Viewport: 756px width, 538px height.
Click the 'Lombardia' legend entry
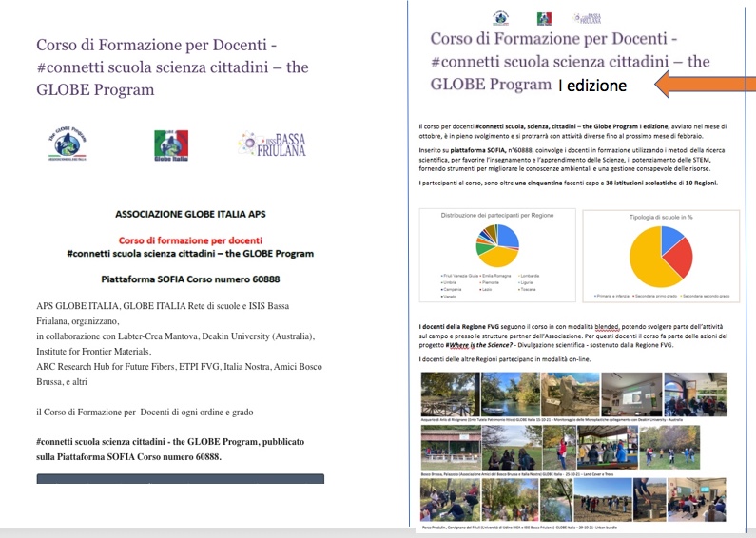[529, 276]
